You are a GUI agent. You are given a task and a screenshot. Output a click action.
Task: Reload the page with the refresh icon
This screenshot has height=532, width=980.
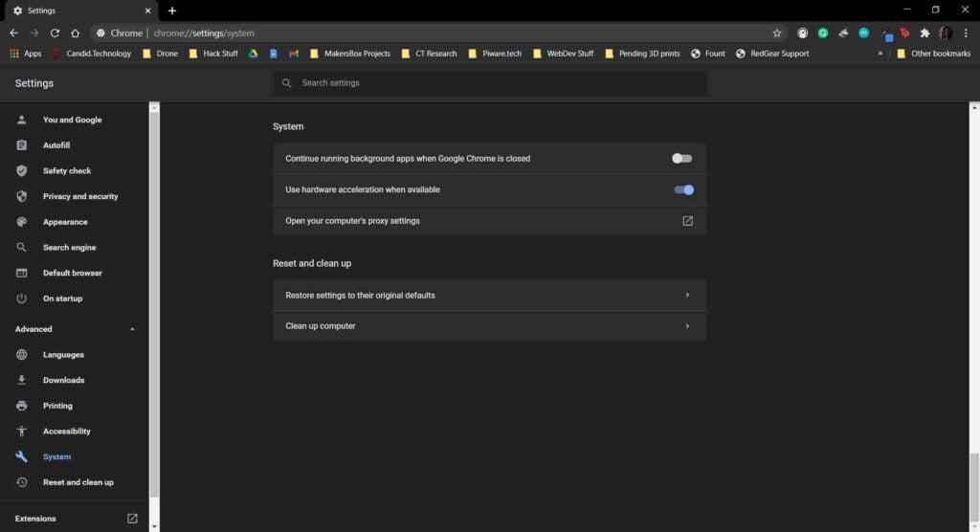55,33
